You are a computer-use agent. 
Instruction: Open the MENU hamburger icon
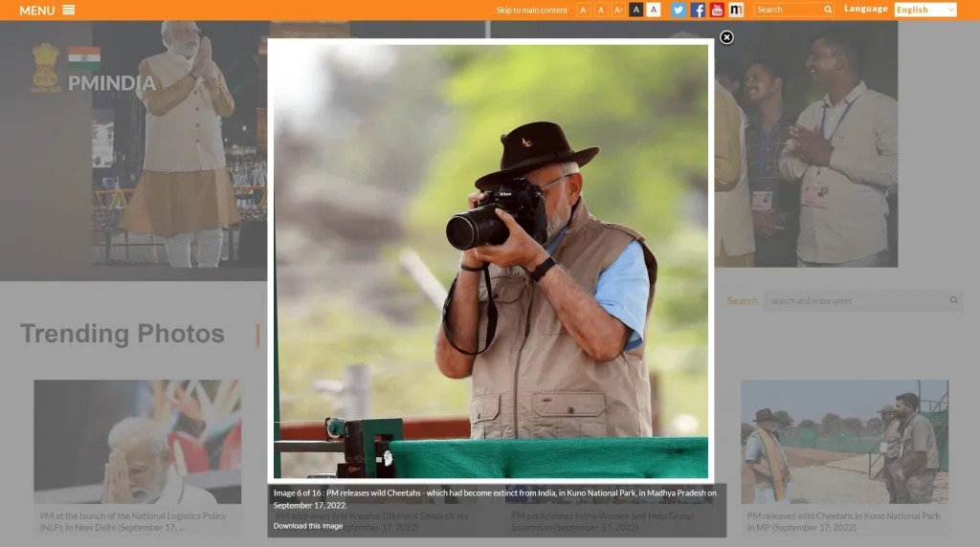point(69,10)
